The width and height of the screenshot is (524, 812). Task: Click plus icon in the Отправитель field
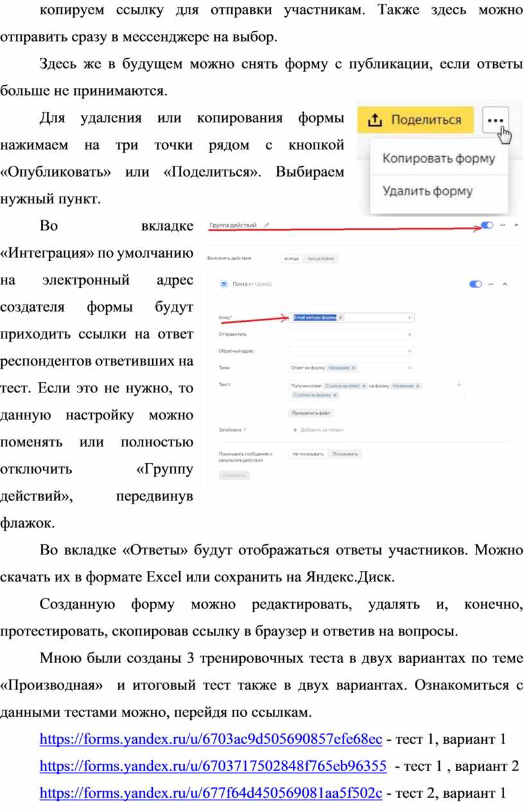[409, 334]
